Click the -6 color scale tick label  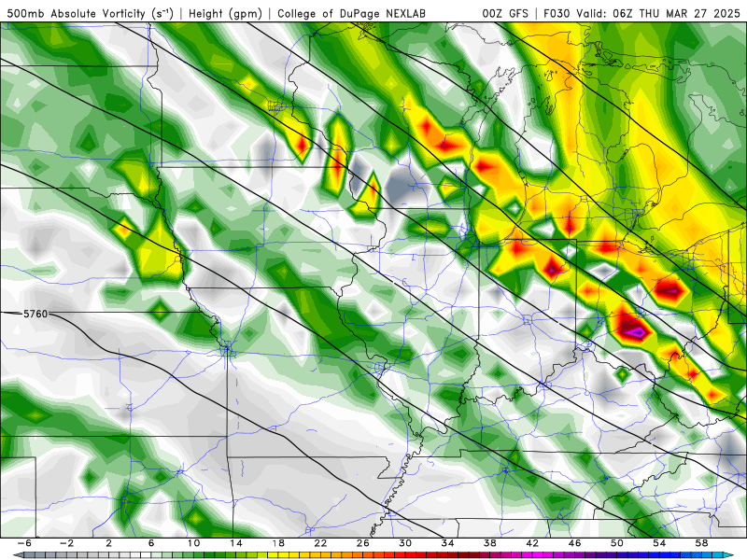coord(24,543)
